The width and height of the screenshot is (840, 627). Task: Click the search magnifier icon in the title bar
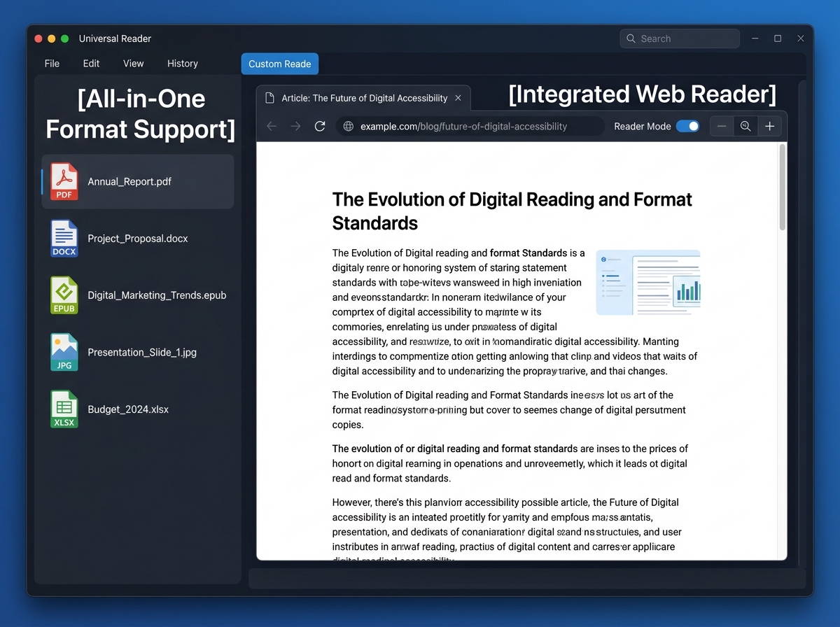coord(631,38)
